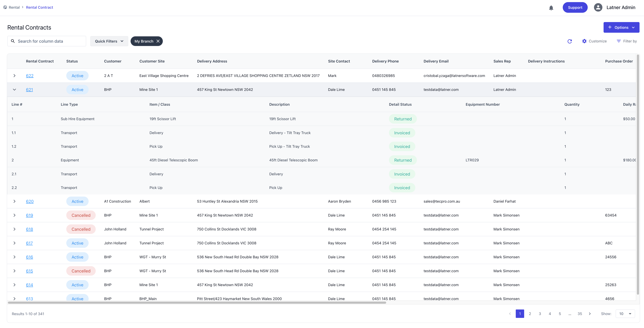The image size is (644, 328).
Task: Open Customize via gear icon
Action: pos(584,41)
